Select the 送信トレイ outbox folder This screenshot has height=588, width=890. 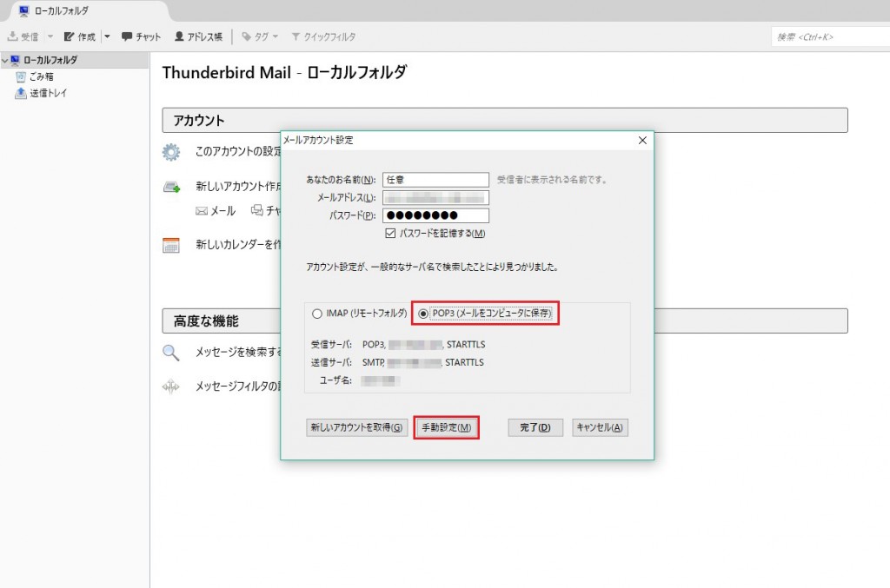(41, 93)
